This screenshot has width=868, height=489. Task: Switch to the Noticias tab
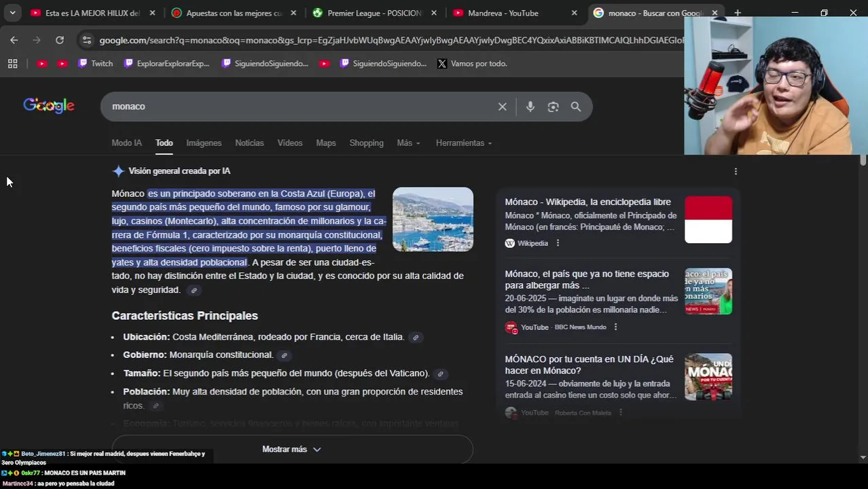click(x=249, y=143)
